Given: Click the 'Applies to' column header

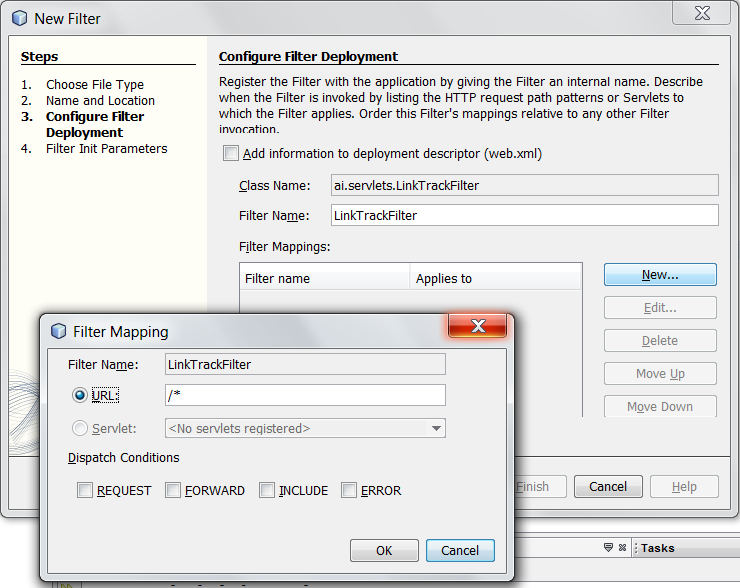Looking at the screenshot, I should click(x=496, y=278).
